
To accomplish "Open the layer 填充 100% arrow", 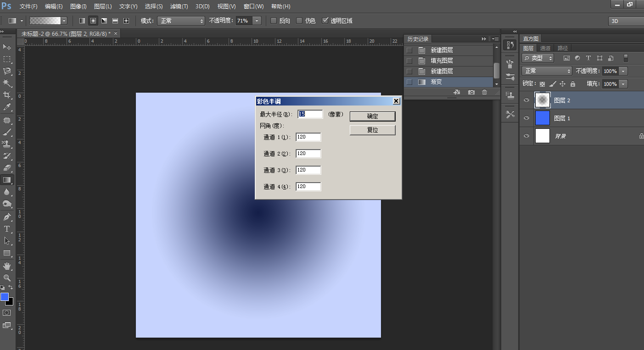I will [623, 84].
